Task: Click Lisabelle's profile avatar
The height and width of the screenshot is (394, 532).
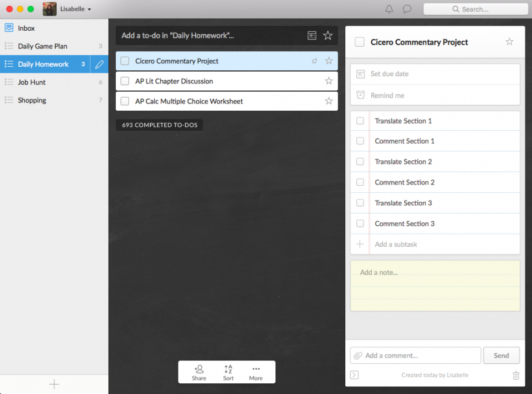Action: point(50,9)
